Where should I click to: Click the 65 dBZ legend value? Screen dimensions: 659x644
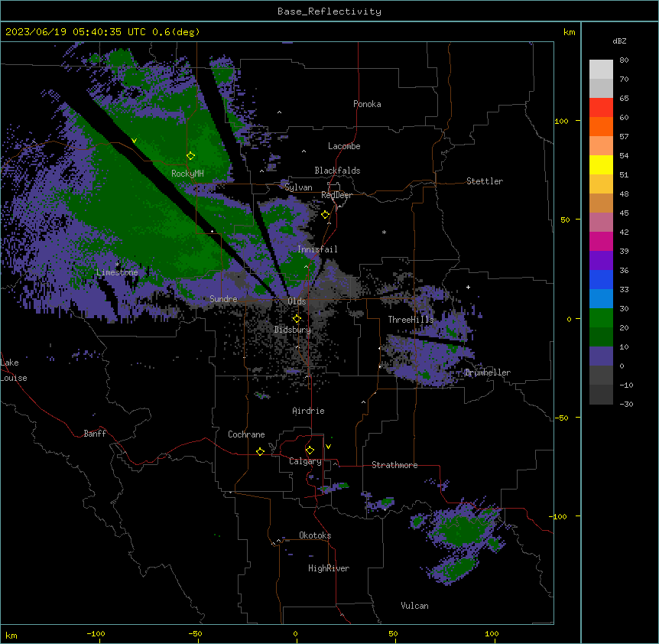tap(624, 99)
